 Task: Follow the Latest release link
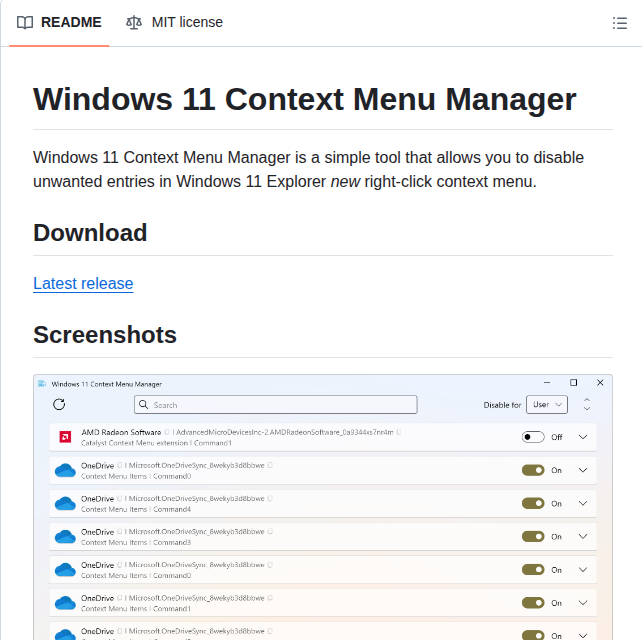[83, 283]
